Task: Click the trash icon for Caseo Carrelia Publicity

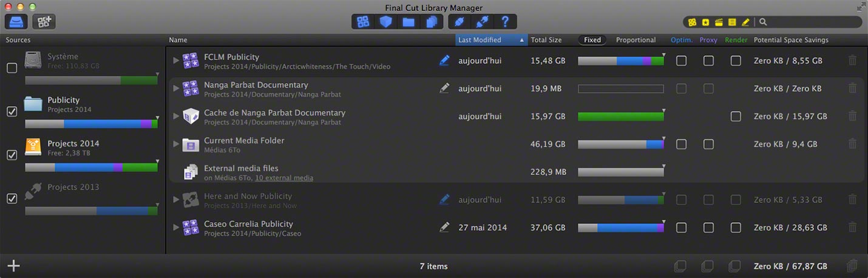Action: pyautogui.click(x=852, y=228)
